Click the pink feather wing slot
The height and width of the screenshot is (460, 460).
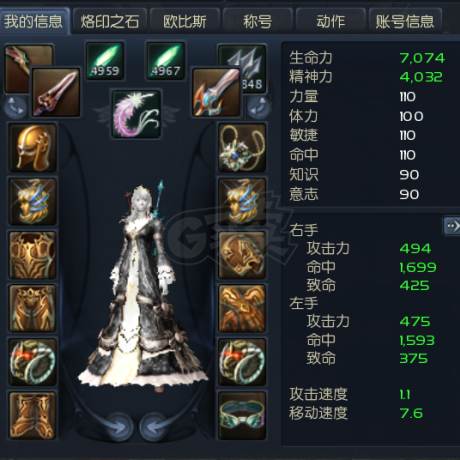[136, 114]
